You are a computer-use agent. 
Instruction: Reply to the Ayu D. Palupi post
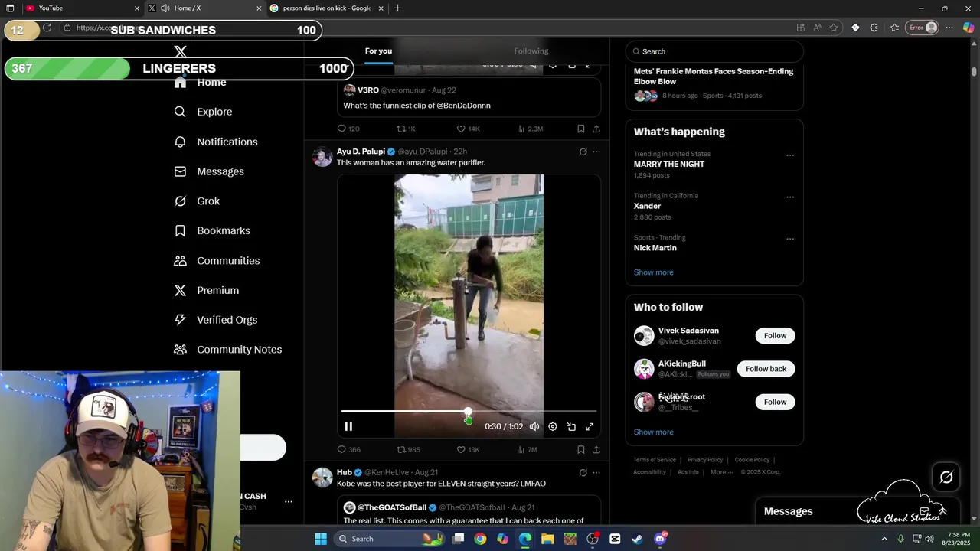pos(349,450)
